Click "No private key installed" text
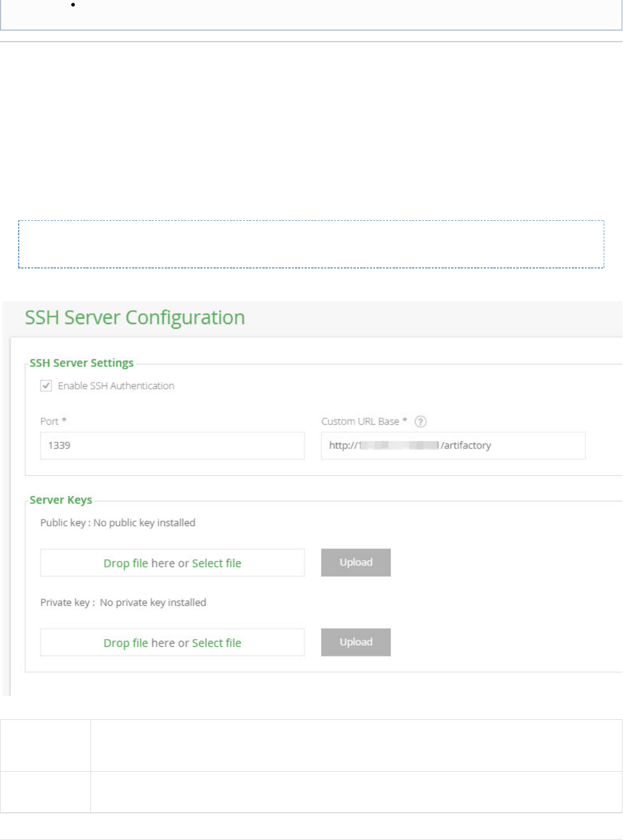The height and width of the screenshot is (840, 623). click(x=153, y=602)
